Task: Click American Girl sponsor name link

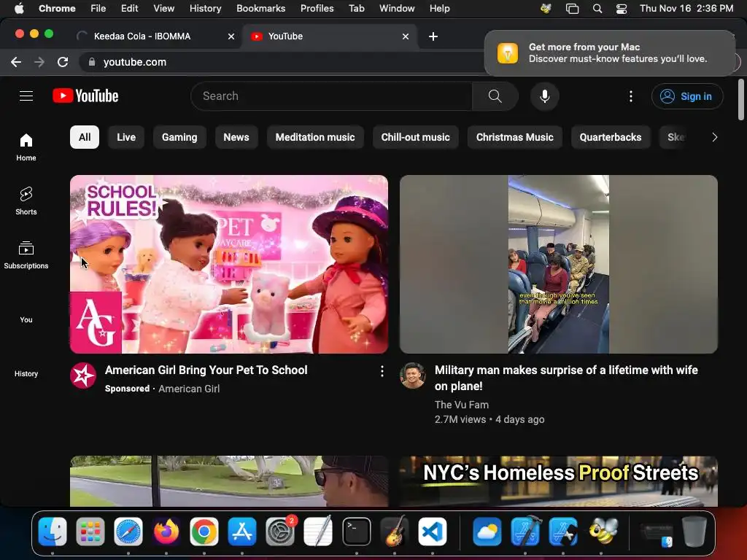Action: pyautogui.click(x=189, y=389)
